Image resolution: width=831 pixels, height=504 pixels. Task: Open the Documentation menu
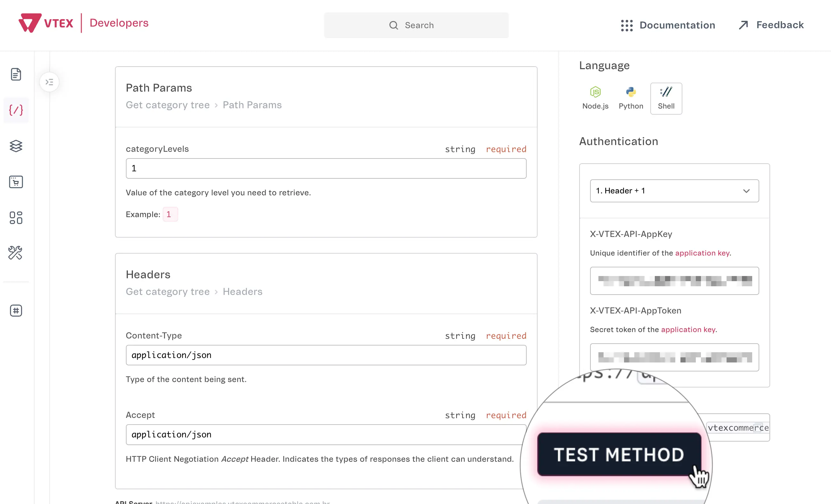point(668,25)
